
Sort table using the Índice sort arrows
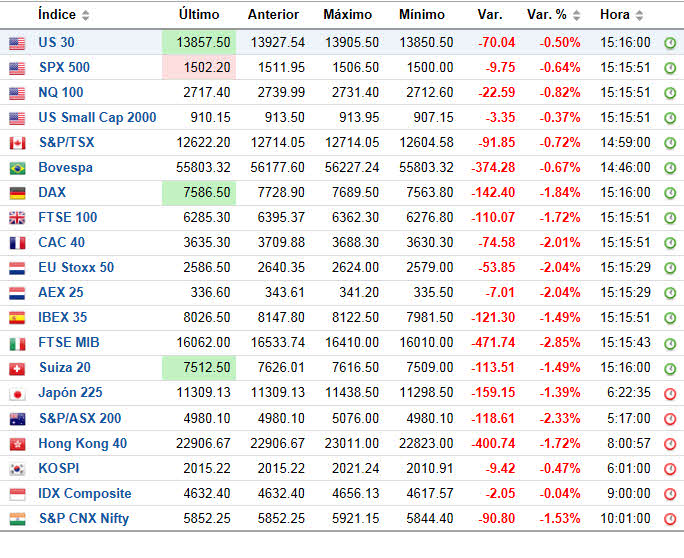(85, 16)
